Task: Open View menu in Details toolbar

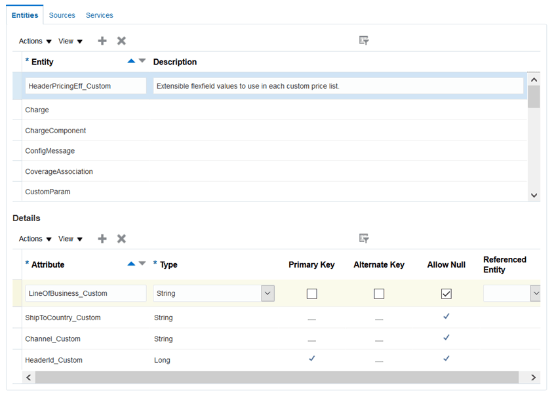Action: pyautogui.click(x=70, y=239)
